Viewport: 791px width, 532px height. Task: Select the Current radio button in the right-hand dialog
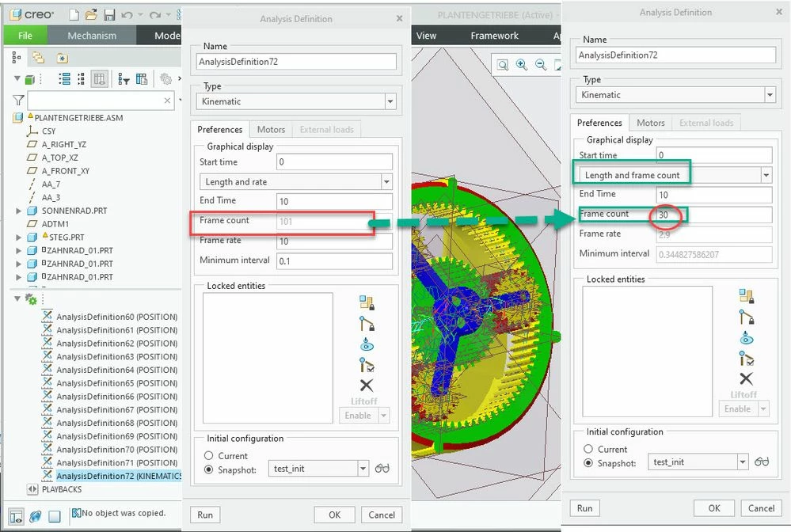coord(588,449)
